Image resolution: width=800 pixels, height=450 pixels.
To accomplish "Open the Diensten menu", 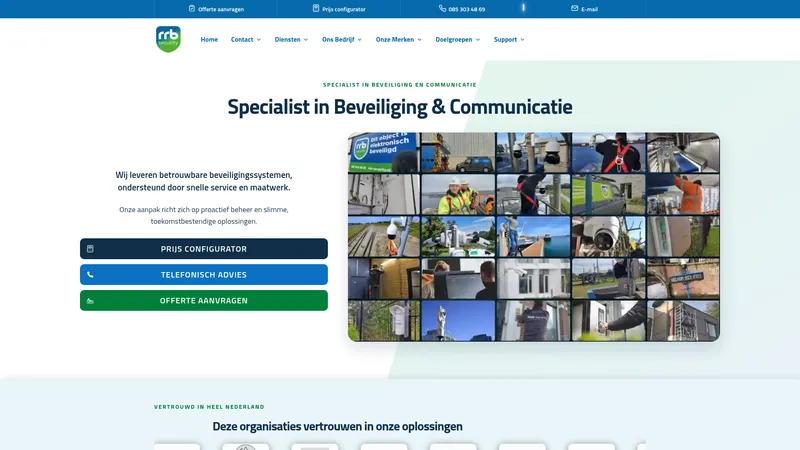I will point(287,39).
